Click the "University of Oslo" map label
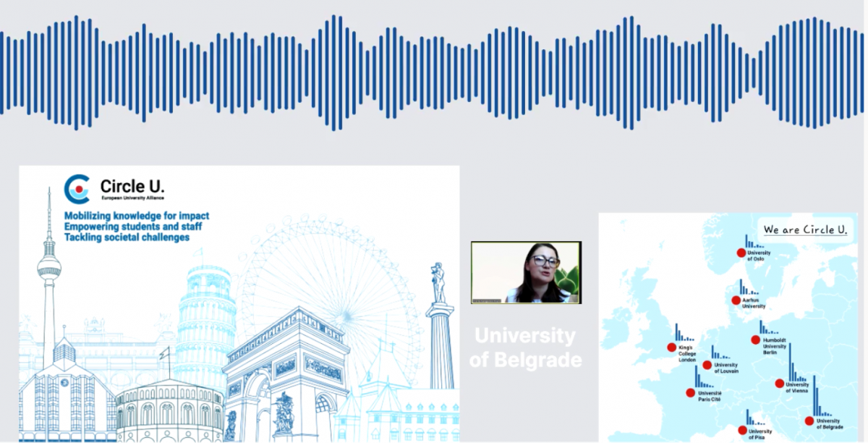The image size is (868, 443). (760, 256)
